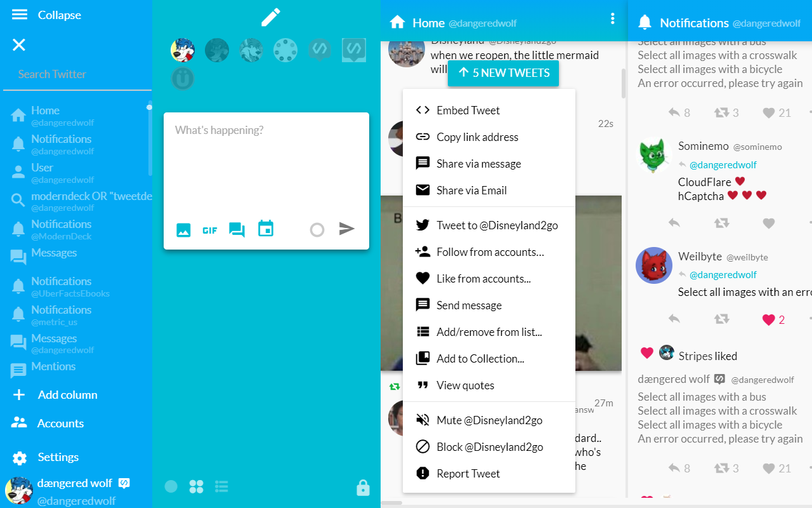Image resolution: width=812 pixels, height=508 pixels.
Task: Click the single circle layout icon
Action: [171, 486]
